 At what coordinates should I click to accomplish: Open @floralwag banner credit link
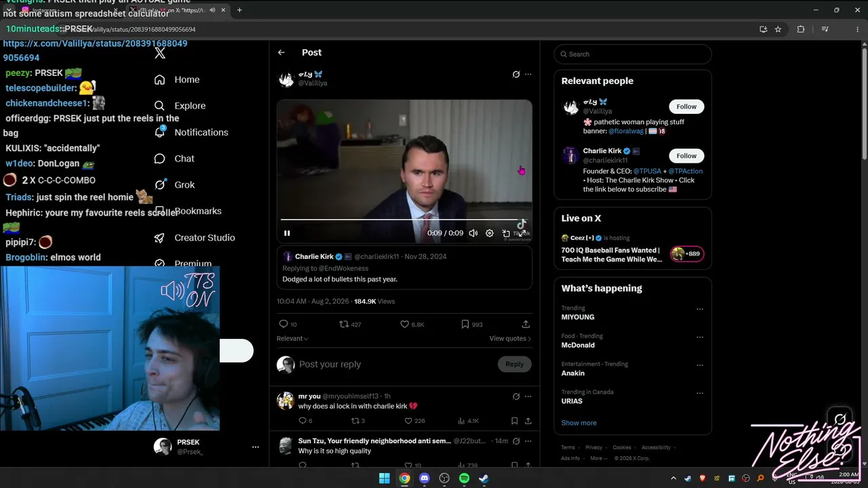pyautogui.click(x=626, y=131)
